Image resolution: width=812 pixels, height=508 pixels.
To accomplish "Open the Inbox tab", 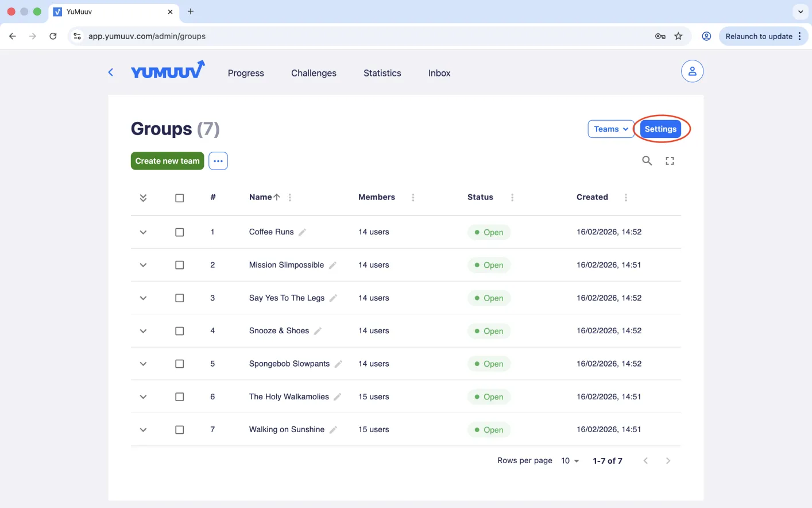I will pyautogui.click(x=439, y=73).
